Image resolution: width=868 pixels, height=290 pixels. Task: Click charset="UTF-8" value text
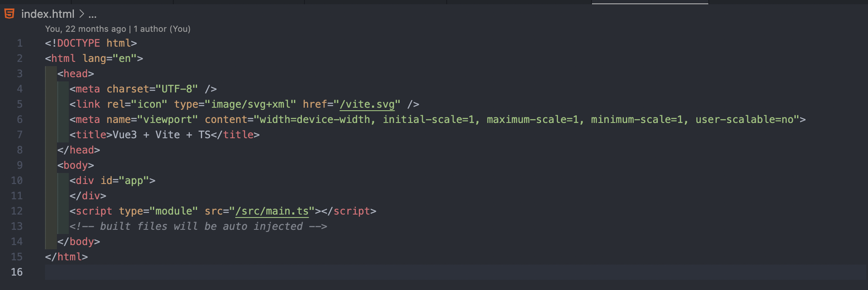pyautogui.click(x=177, y=89)
